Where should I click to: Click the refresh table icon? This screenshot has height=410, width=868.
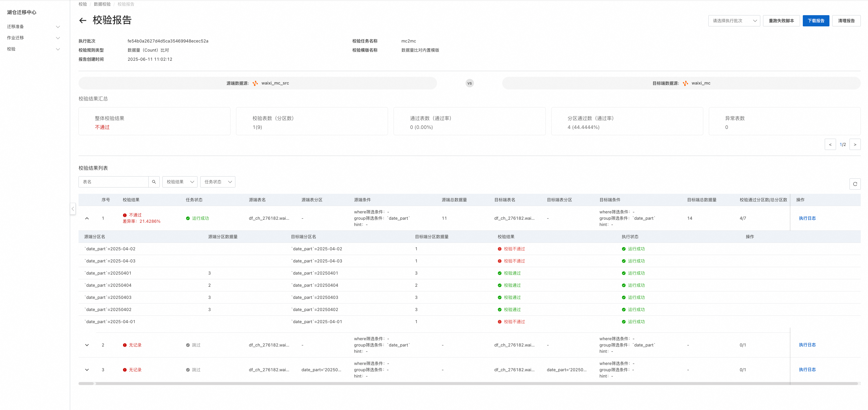pos(855,184)
